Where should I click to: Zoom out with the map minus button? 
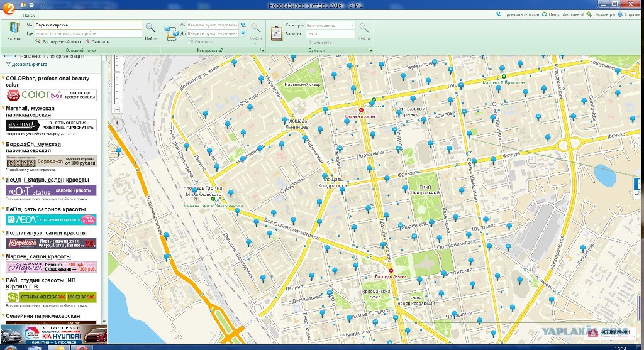pyautogui.click(x=117, y=109)
